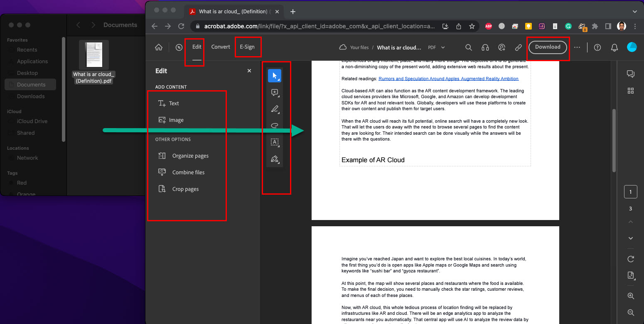
Task: Open the Rumors and Speculation link
Action: [448, 79]
